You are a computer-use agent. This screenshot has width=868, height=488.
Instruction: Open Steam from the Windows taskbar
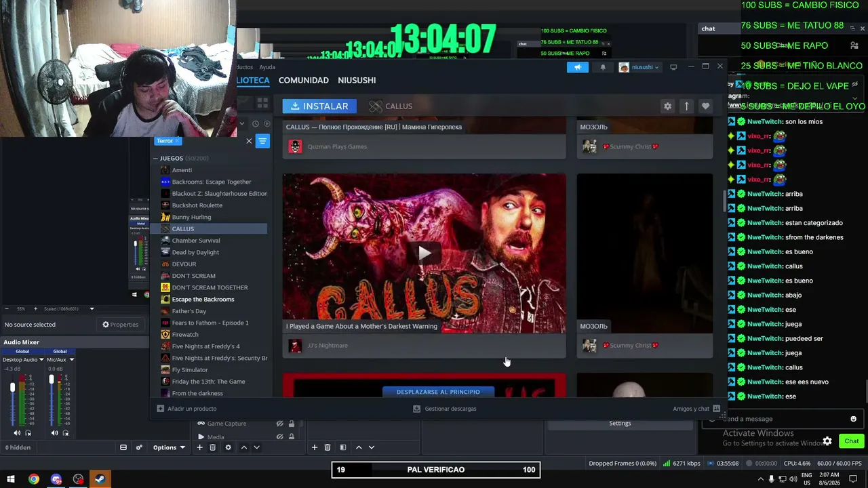click(x=100, y=479)
